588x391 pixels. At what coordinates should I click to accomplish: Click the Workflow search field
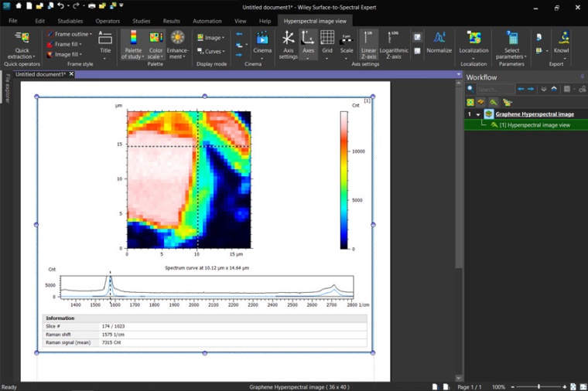point(495,90)
